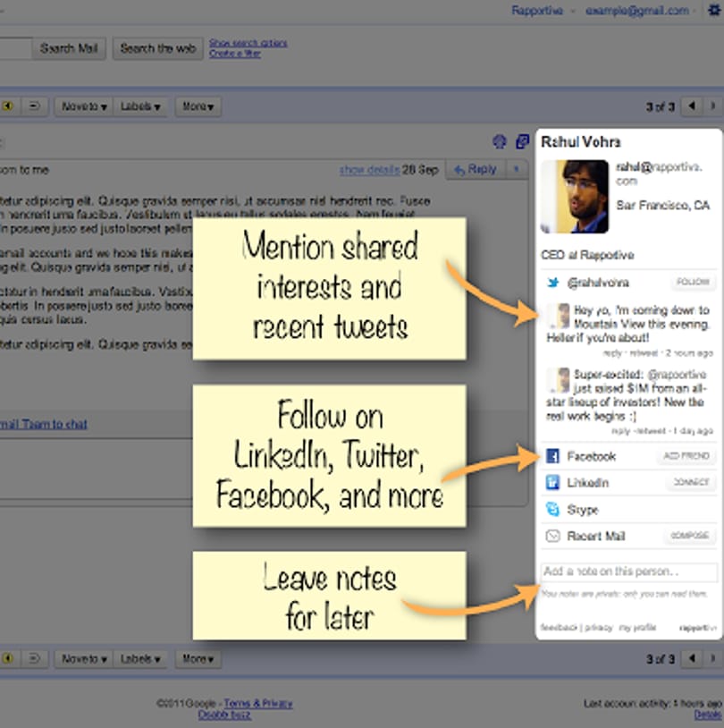The height and width of the screenshot is (728, 724).
Task: Click Connect button for LinkedIn
Action: (691, 482)
